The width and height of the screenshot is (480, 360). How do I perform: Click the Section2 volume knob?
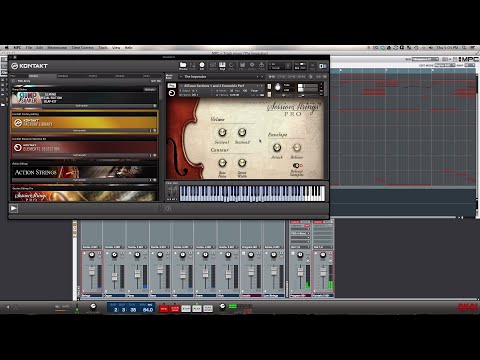click(x=242, y=132)
